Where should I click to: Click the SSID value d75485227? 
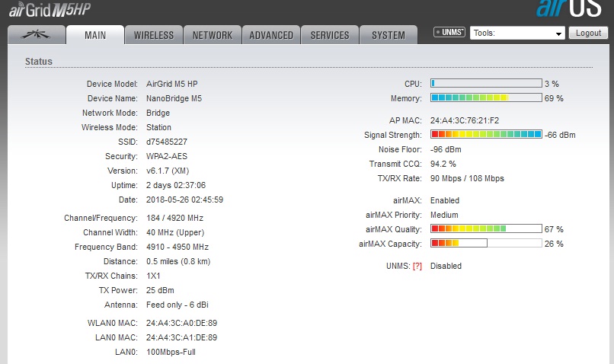167,142
